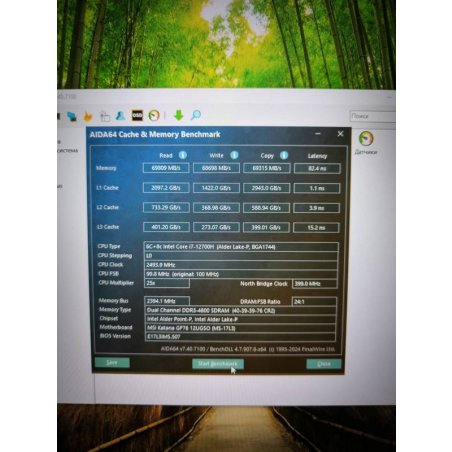The width and height of the screenshot is (452, 452).
Task: Click the blue user icon in toolbar
Action: (x=120, y=115)
